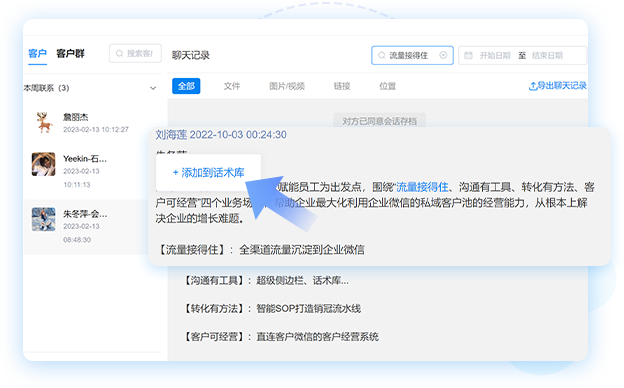Click 添加到话术库 popup option

tap(209, 172)
